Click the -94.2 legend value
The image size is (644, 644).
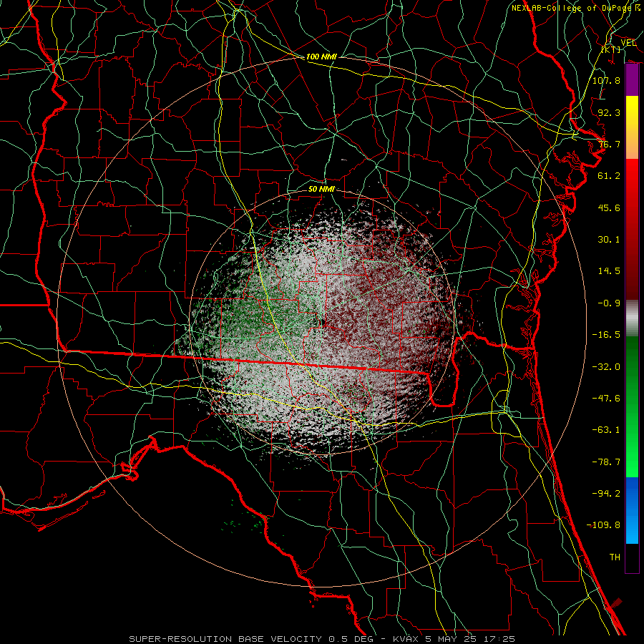[x=606, y=494]
